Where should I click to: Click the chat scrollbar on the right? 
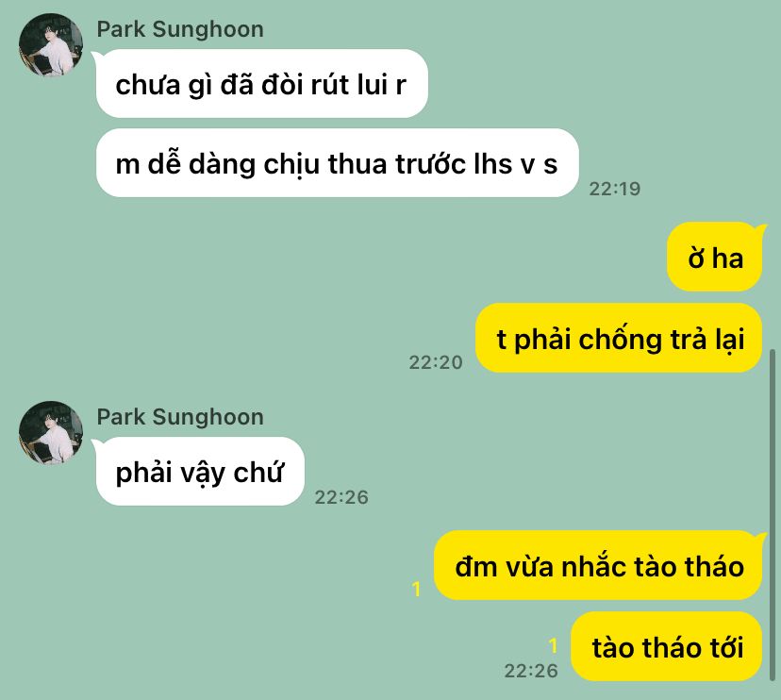pos(773,515)
